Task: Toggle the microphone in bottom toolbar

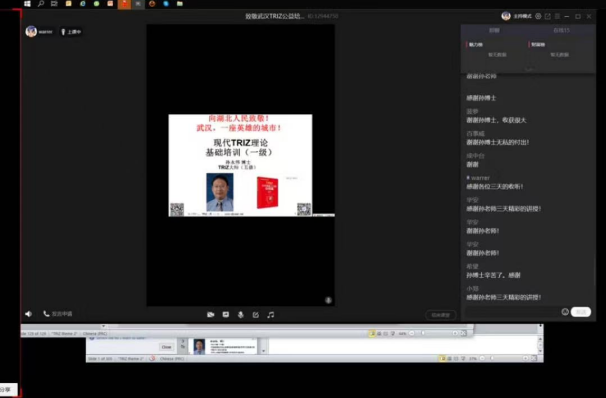Action: tap(240, 315)
